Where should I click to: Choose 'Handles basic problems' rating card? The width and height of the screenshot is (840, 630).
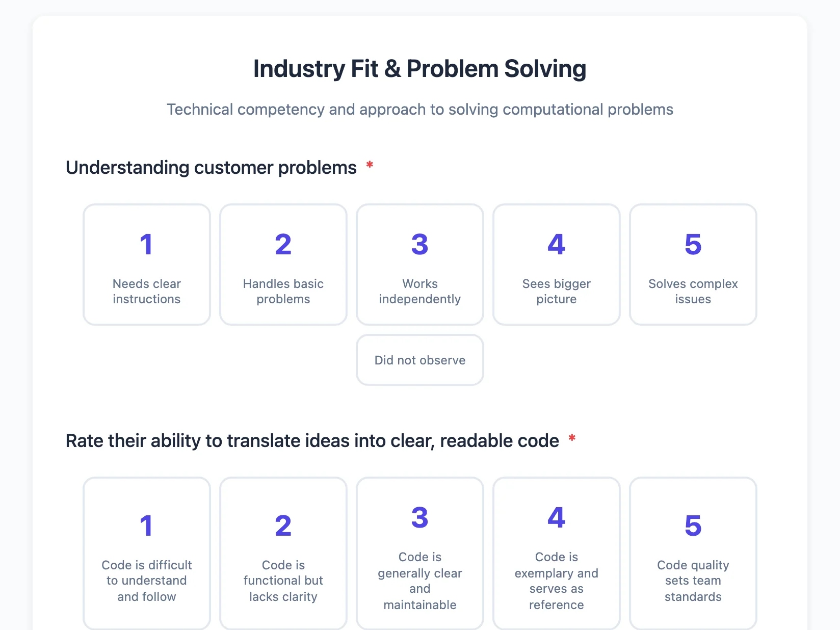[283, 265]
